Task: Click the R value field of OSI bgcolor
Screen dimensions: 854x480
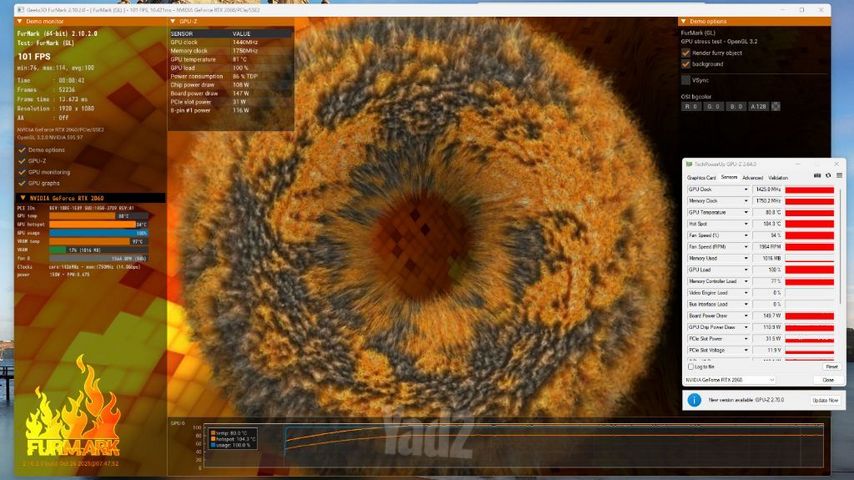Action: click(x=691, y=106)
